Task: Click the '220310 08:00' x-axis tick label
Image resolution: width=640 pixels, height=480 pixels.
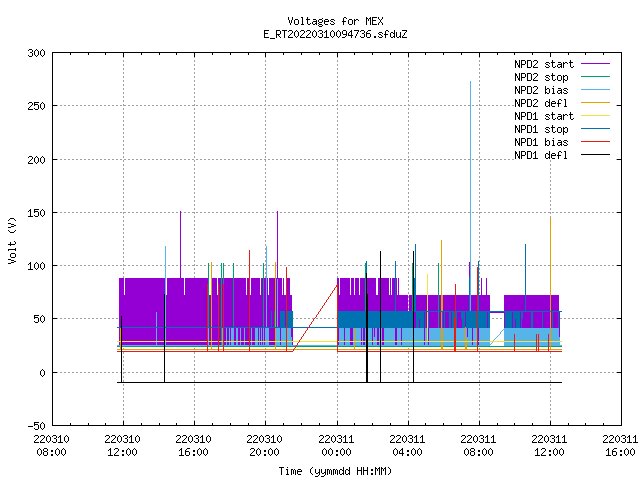Action: 51,446
